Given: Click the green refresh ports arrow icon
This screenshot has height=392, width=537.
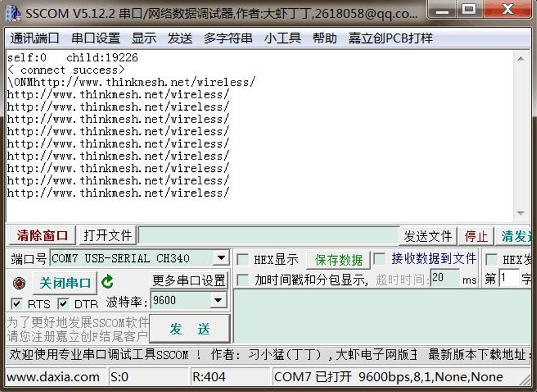Looking at the screenshot, I should pos(108,282).
